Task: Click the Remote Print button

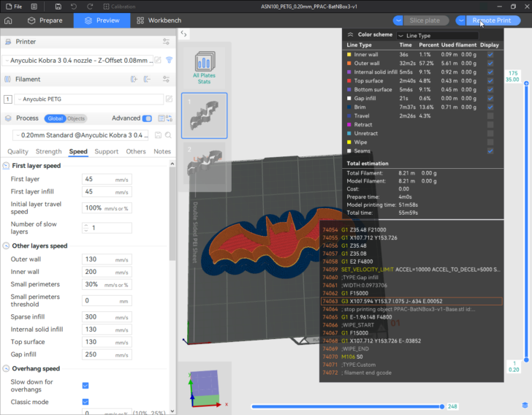Action: pos(493,20)
